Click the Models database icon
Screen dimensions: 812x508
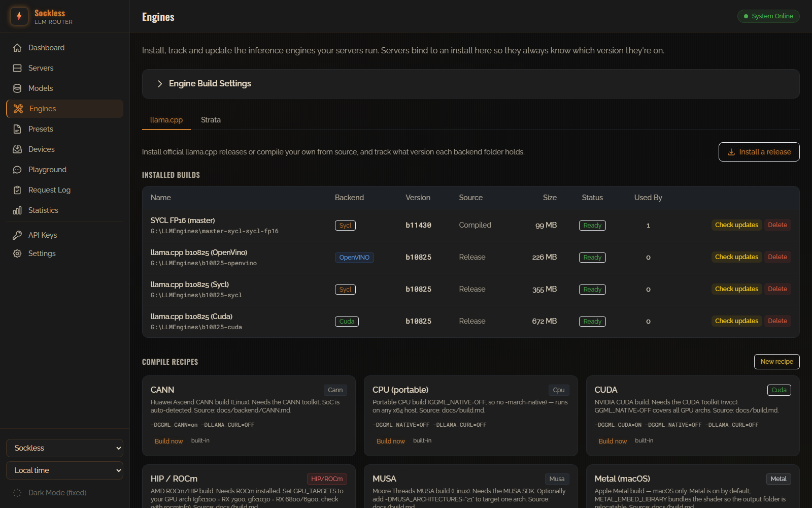click(17, 88)
